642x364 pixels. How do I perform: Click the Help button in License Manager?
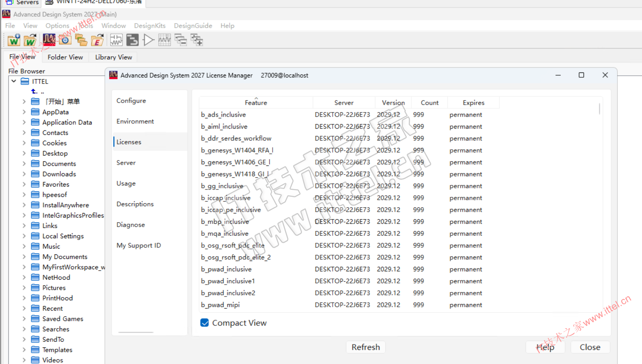(545, 347)
